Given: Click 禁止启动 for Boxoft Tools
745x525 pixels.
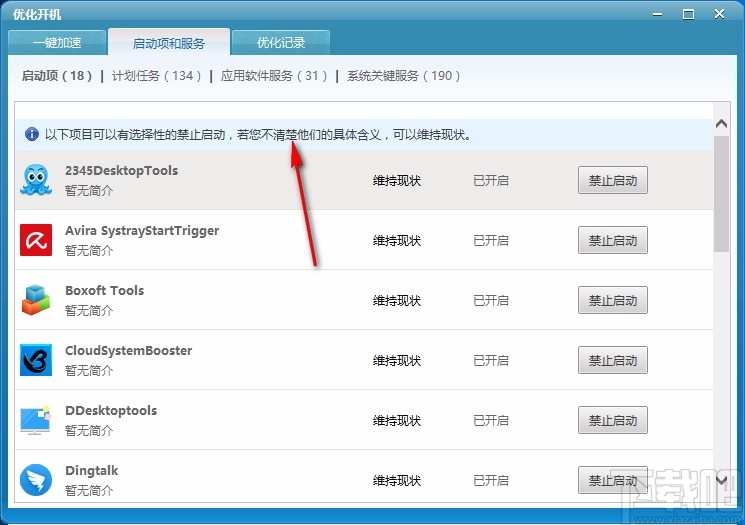Looking at the screenshot, I should point(612,300).
